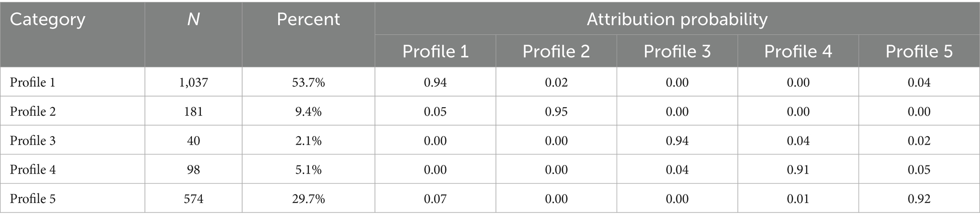The image size is (980, 221).
Task: Click the Profile 4 column header
Action: 798,52
